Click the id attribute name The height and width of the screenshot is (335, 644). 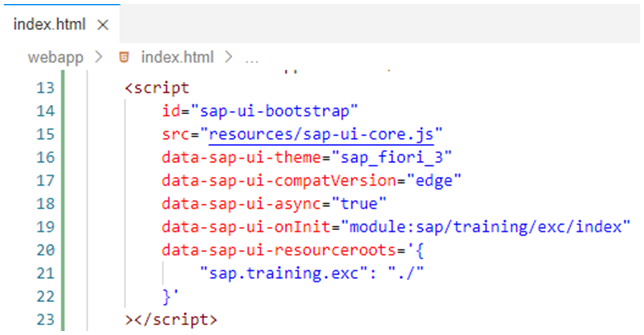pyautogui.click(x=171, y=111)
